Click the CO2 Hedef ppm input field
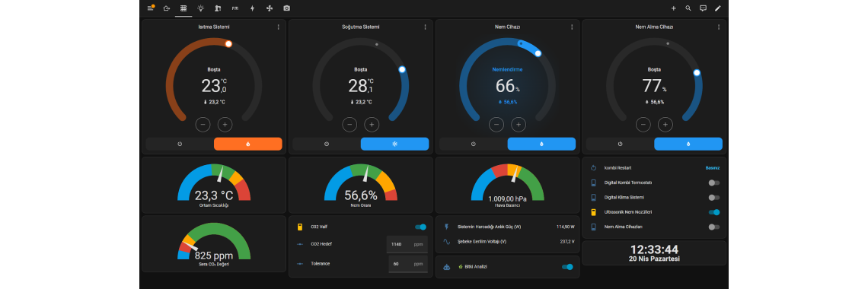The image size is (868, 289). [x=407, y=244]
